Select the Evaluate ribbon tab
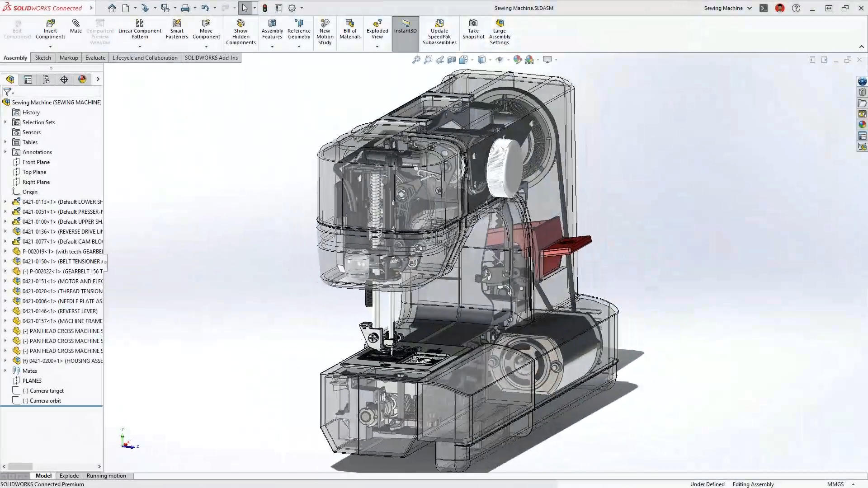 (x=95, y=57)
